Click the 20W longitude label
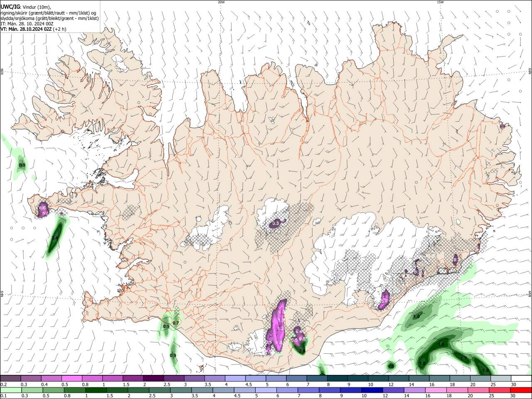 [x=221, y=2]
